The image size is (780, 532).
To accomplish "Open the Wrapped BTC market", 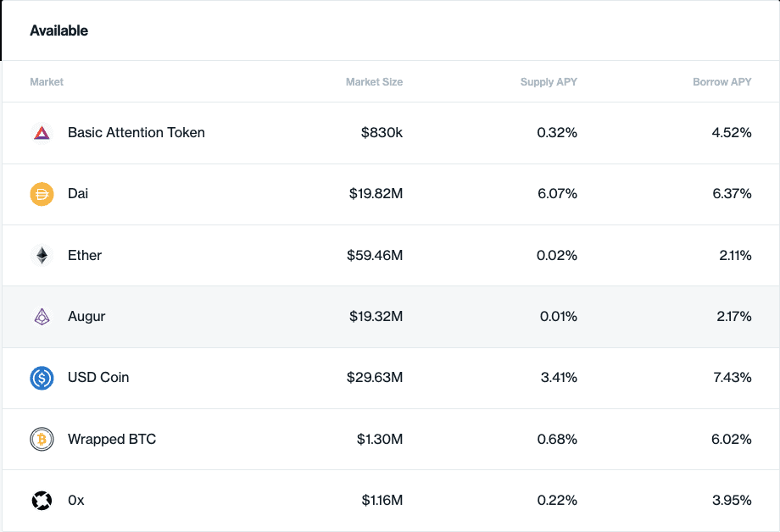I will point(391,440).
